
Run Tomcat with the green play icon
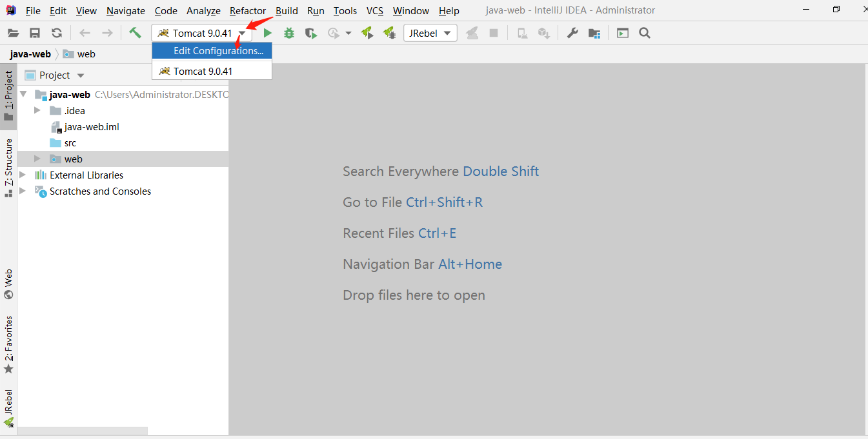268,33
